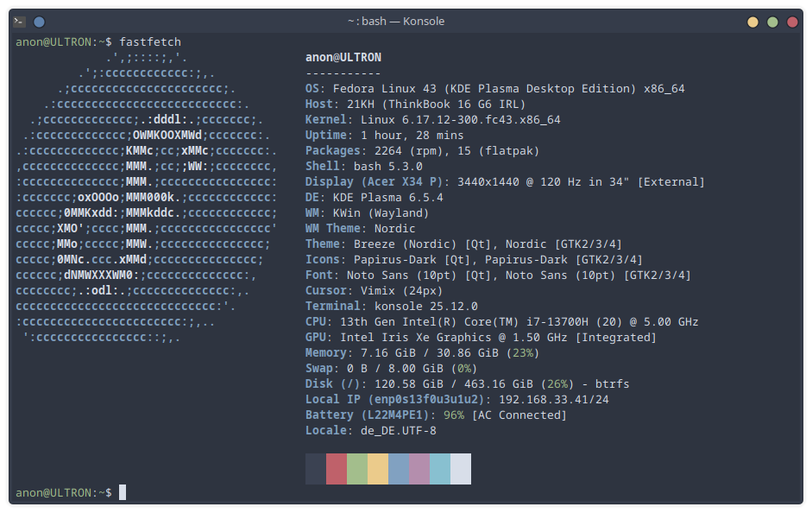Image resolution: width=812 pixels, height=513 pixels.
Task: Click the white palette color block
Action: coord(461,469)
